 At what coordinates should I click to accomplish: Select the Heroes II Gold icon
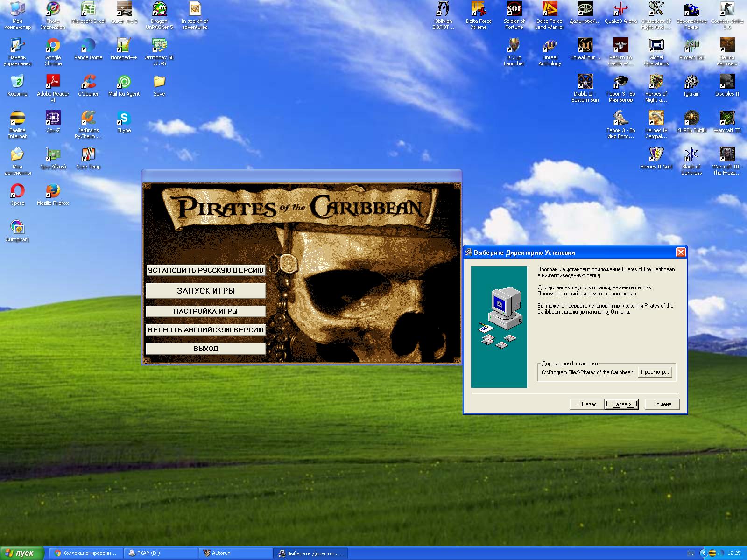click(x=656, y=158)
